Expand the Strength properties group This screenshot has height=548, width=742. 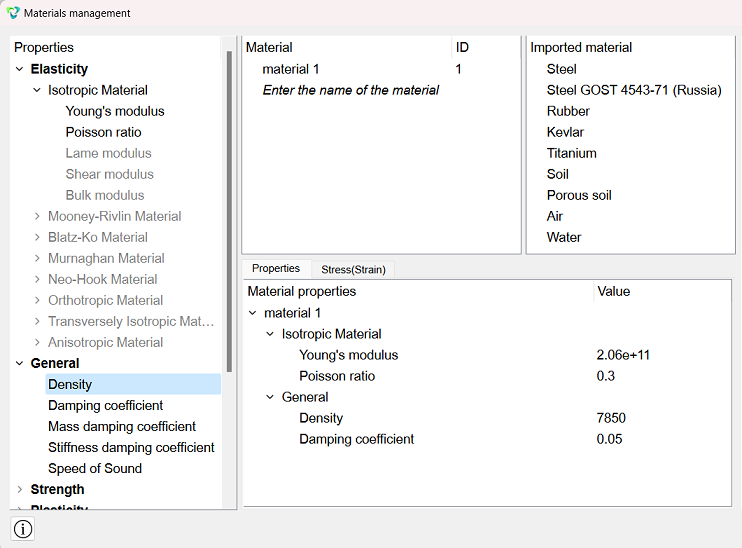pyautogui.click(x=19, y=489)
